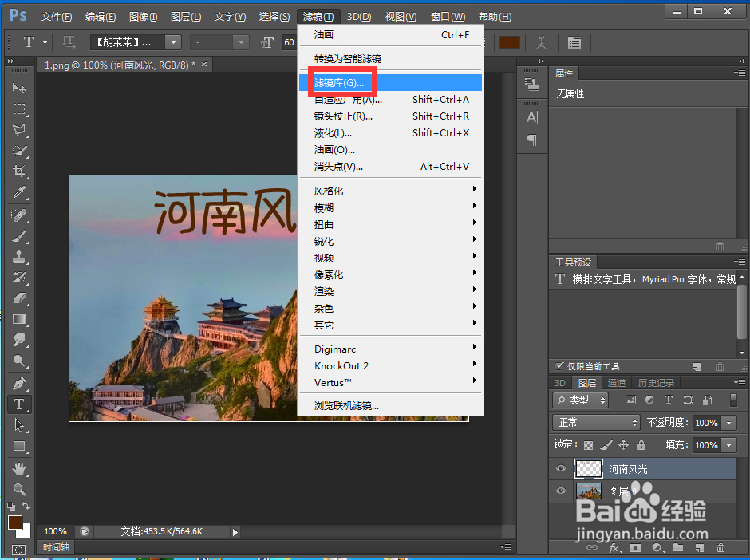Toggle text orientation in options bar

tap(69, 42)
